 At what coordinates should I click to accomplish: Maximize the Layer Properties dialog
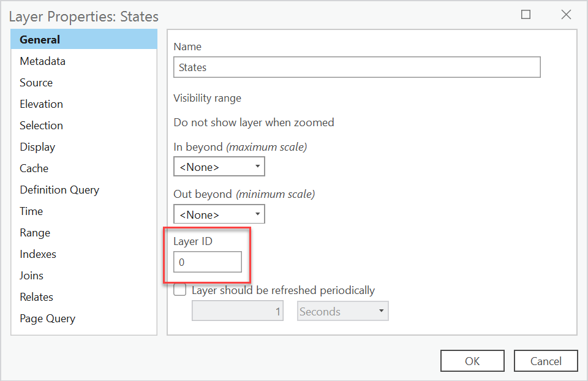click(526, 15)
